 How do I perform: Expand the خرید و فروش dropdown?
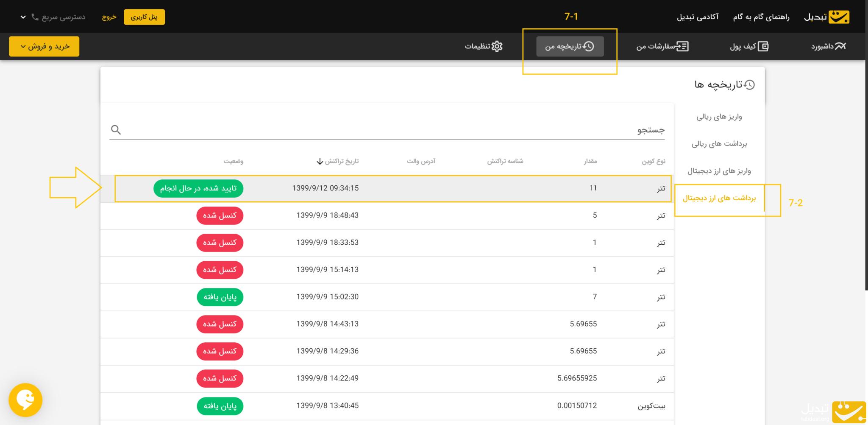pos(44,46)
